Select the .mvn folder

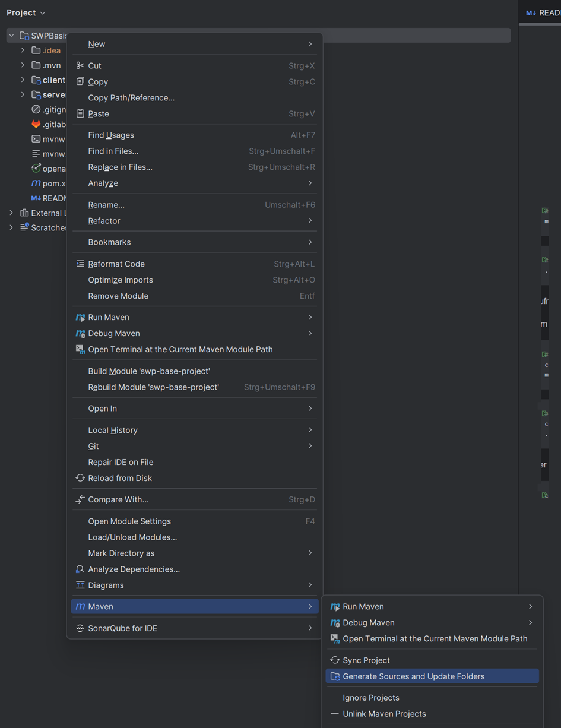[x=51, y=65]
